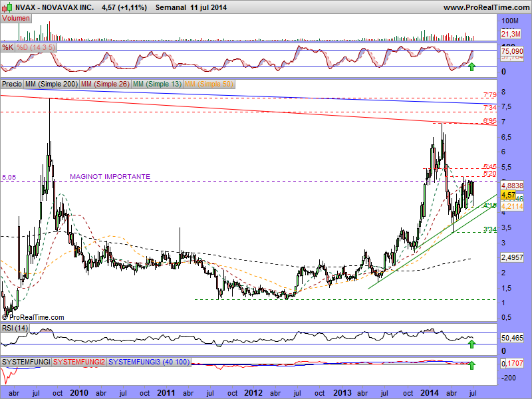Viewport: 532px width, 399px height.
Task: Open the www.ProRealTime.com link
Action: pos(486,7)
